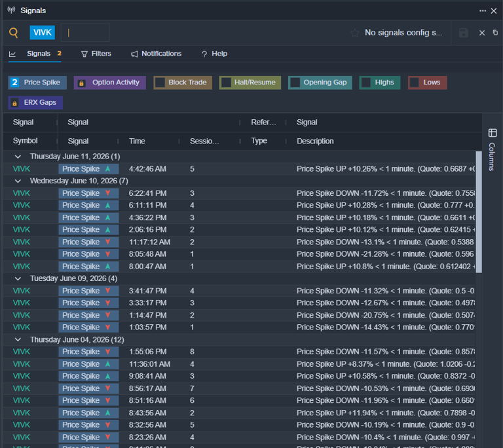Clear config with the X icon
This screenshot has height=448, width=503.
(x=482, y=33)
